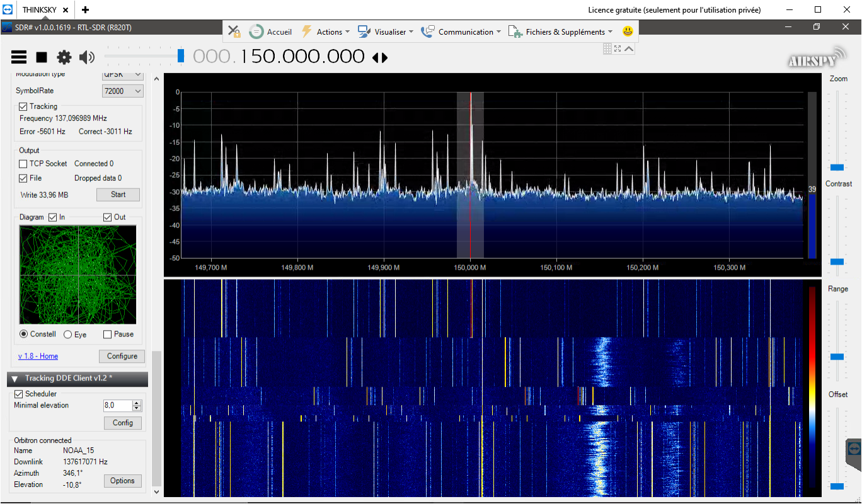Open the Visualiser menu
Viewport: 862px width, 504px height.
pyautogui.click(x=385, y=31)
